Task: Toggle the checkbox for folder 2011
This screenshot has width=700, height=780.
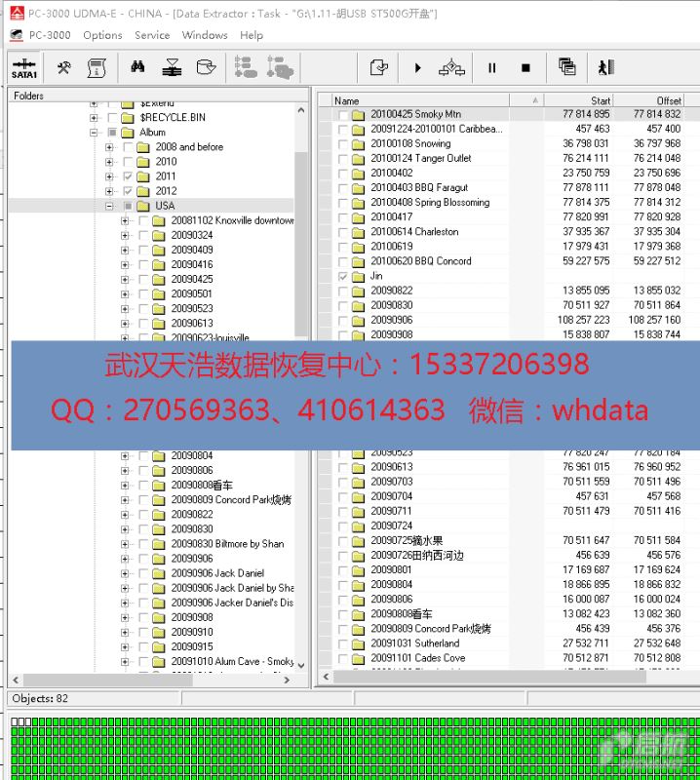Action: tap(129, 176)
